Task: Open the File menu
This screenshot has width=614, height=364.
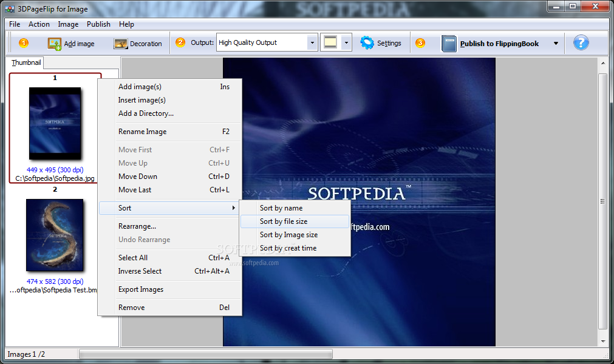Action: 15,24
